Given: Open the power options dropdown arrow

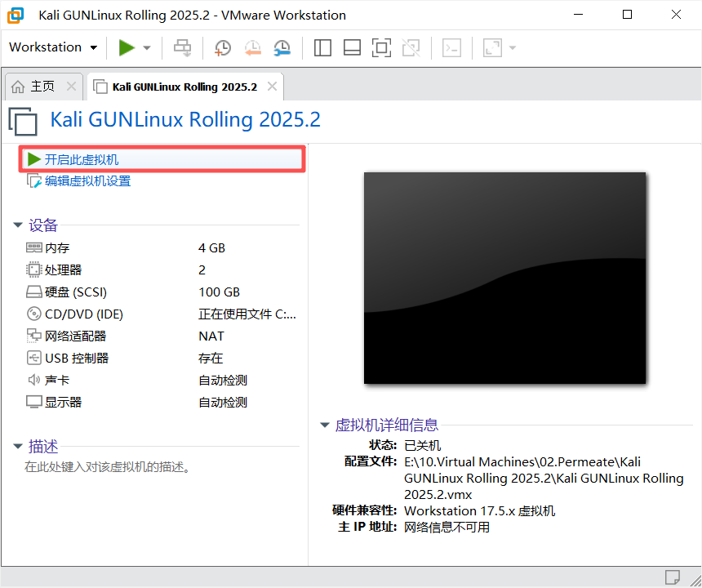Looking at the screenshot, I should pyautogui.click(x=147, y=47).
